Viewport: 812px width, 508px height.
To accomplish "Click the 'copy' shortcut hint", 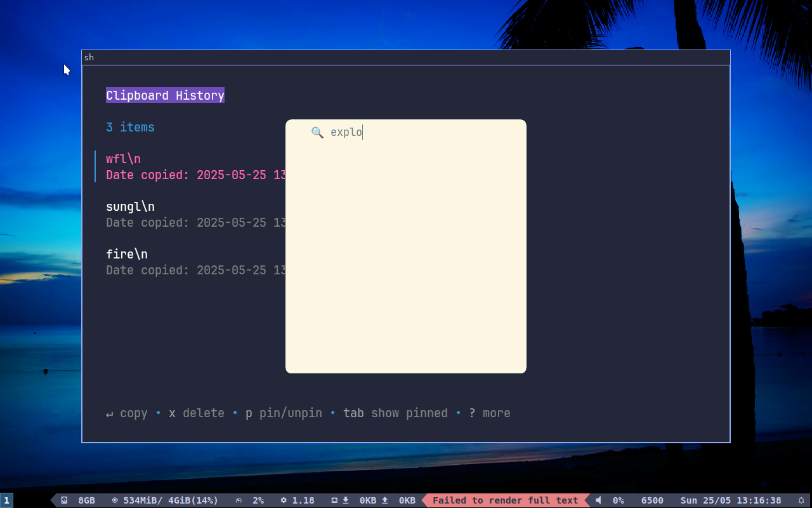I will click(127, 413).
